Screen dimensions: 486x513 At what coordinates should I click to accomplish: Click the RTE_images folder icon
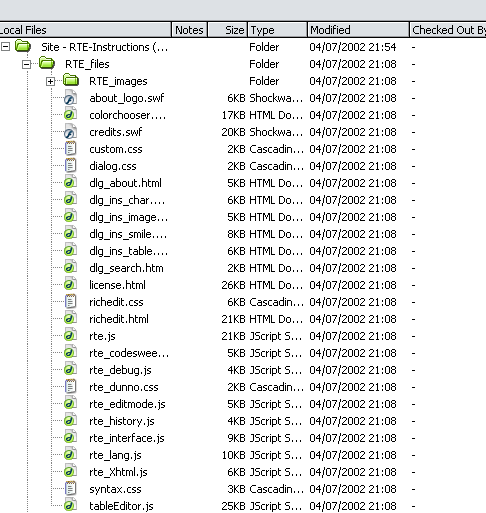[71, 81]
